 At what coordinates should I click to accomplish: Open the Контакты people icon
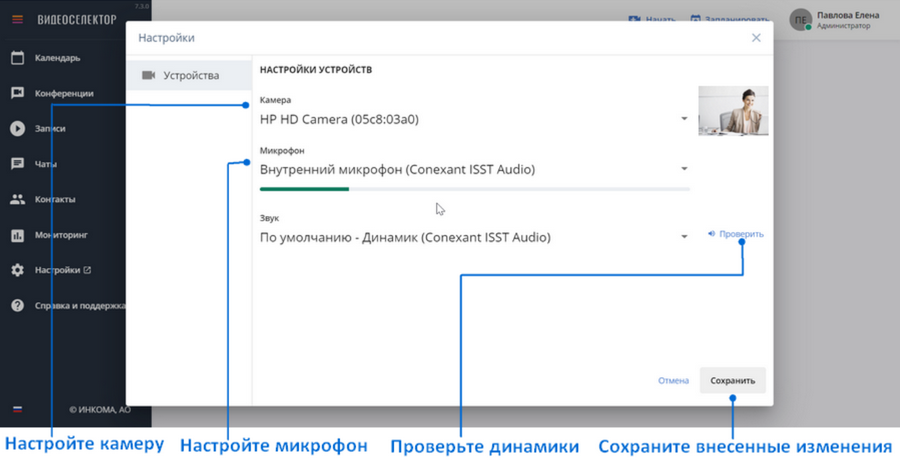pos(17,199)
